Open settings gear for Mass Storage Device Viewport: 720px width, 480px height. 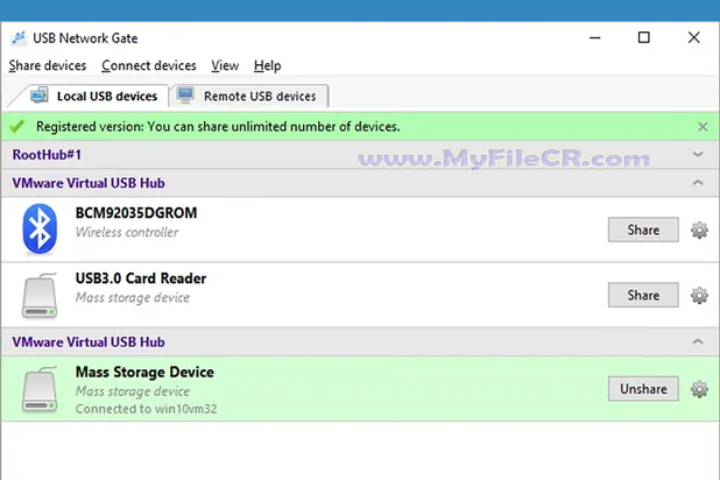point(699,389)
